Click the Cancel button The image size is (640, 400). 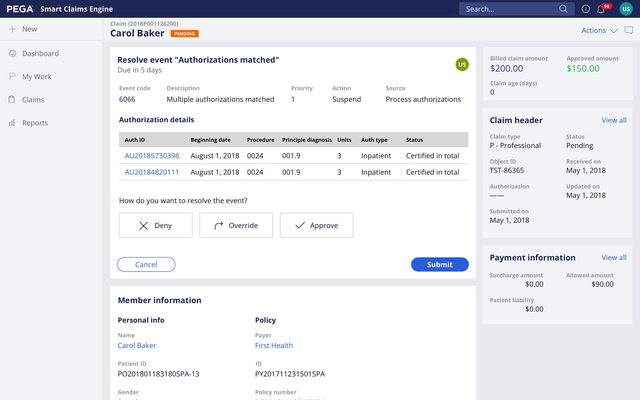146,265
